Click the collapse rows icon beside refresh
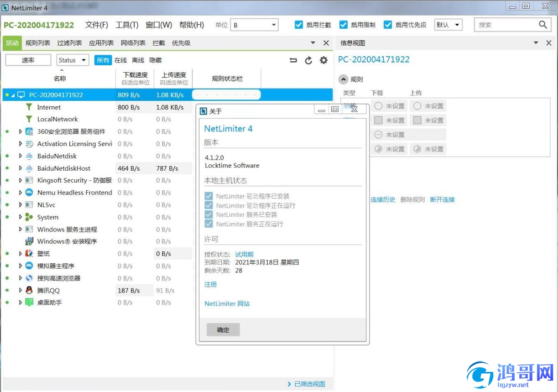The image size is (558, 392). [293, 60]
